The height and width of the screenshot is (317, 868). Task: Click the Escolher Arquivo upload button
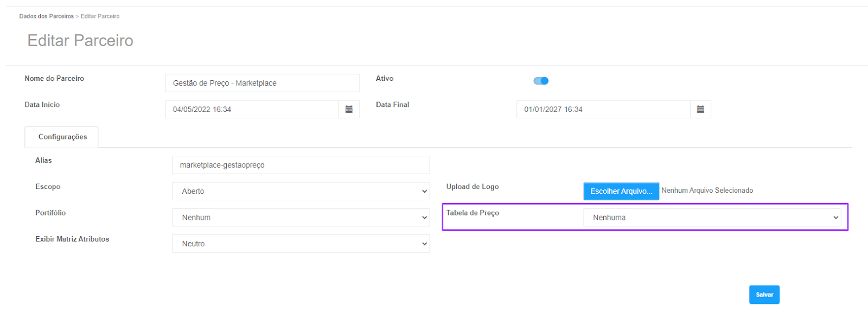click(621, 191)
